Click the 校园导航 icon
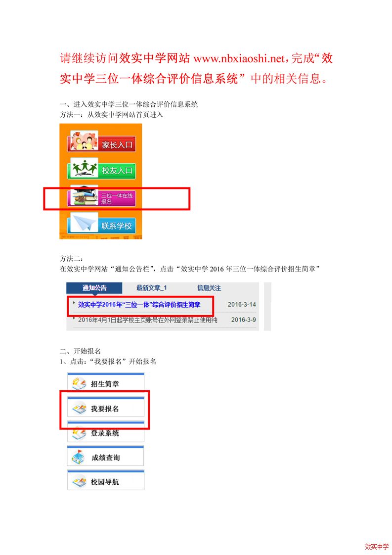The height and width of the screenshot is (555, 392). click(79, 481)
